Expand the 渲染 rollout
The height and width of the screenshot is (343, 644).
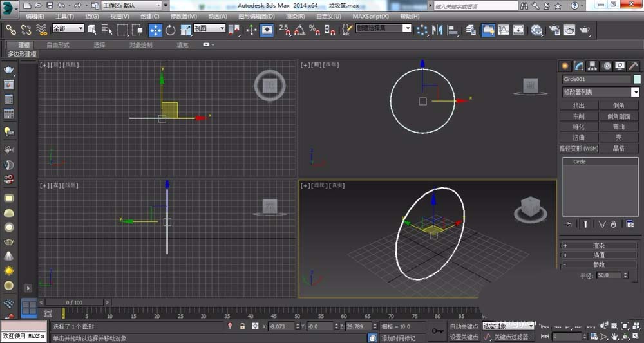click(599, 245)
